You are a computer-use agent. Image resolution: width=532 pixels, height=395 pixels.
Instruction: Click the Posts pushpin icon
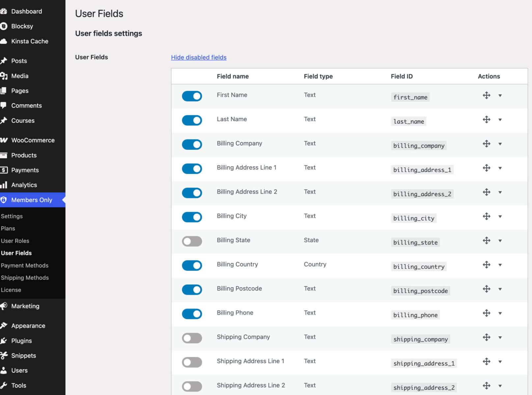point(4,61)
